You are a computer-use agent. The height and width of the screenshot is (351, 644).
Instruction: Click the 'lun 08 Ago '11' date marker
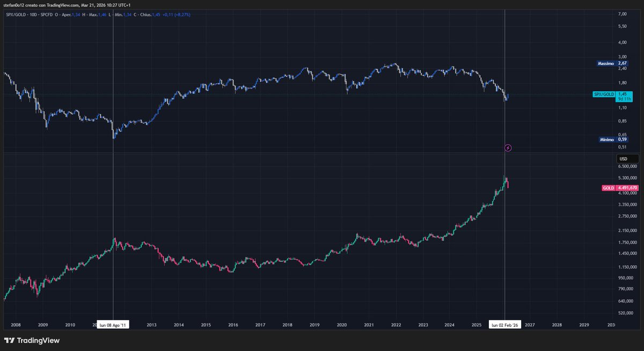[113, 325]
